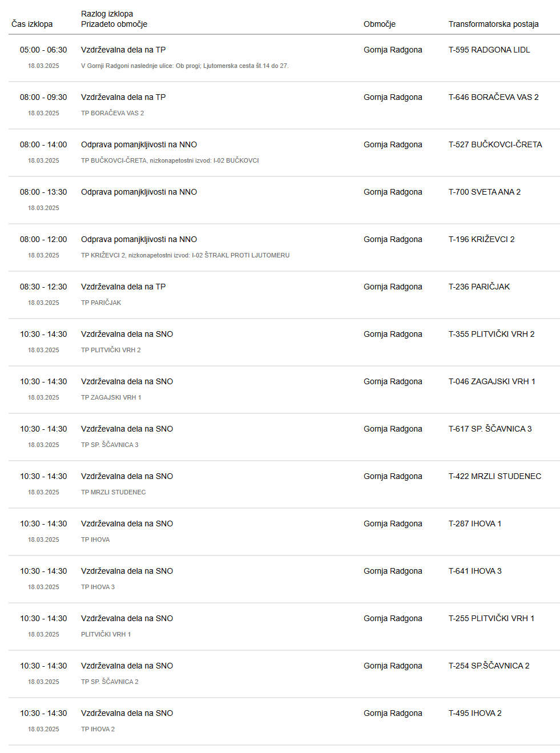Click T-355 PLITVIČKI VRH 2 entry
Viewport: 560px width, 753px height.
(491, 334)
